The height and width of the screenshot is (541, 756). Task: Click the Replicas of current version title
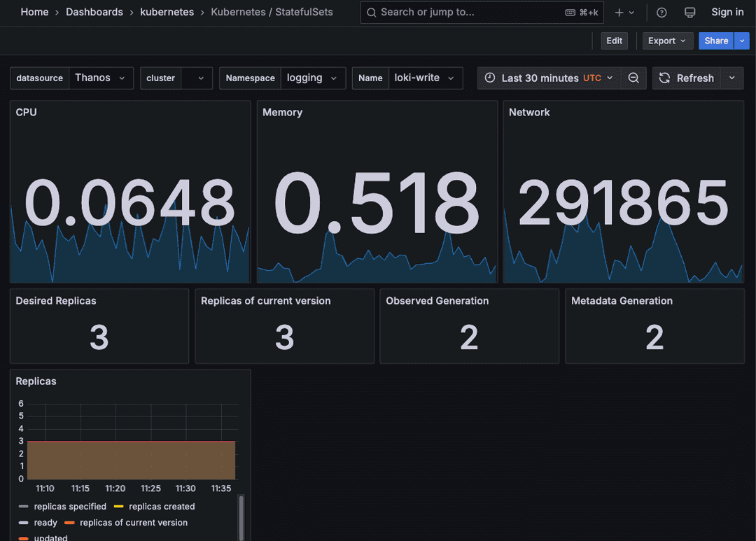266,301
